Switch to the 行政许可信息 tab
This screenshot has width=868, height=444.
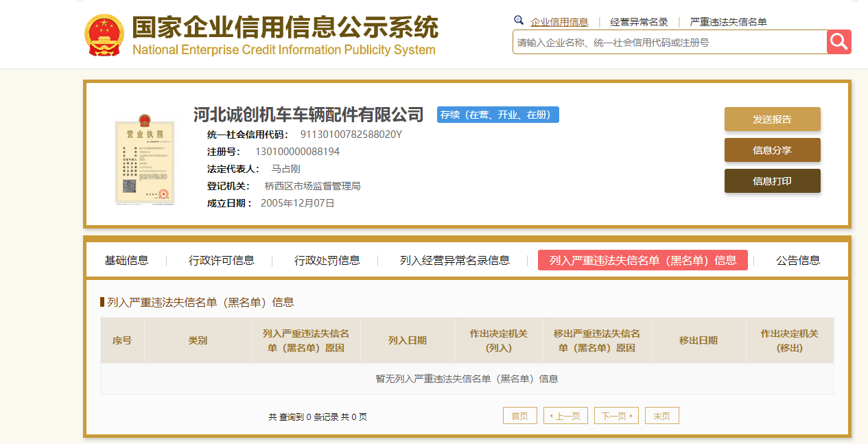tap(222, 260)
